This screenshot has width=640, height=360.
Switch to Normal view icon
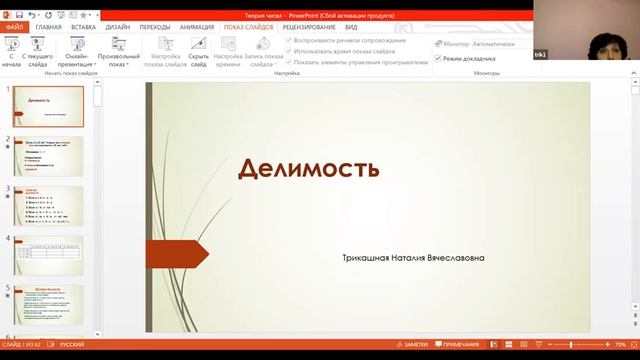493,344
